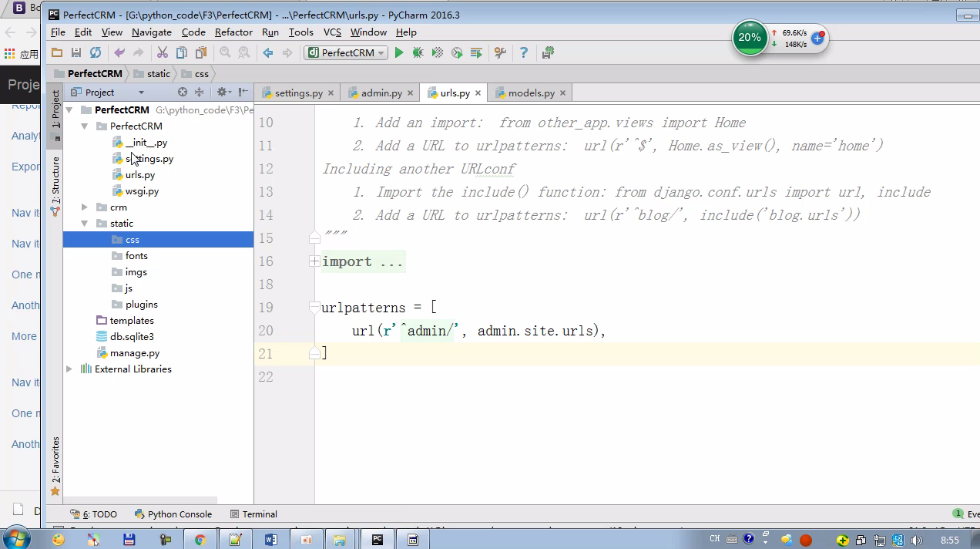Expand External Libraries node

(69, 369)
